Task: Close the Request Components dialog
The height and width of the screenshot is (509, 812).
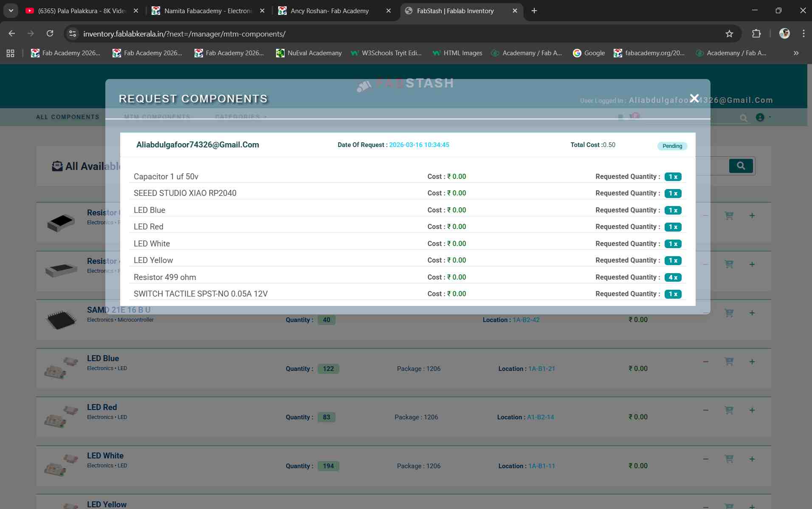Action: coord(694,99)
